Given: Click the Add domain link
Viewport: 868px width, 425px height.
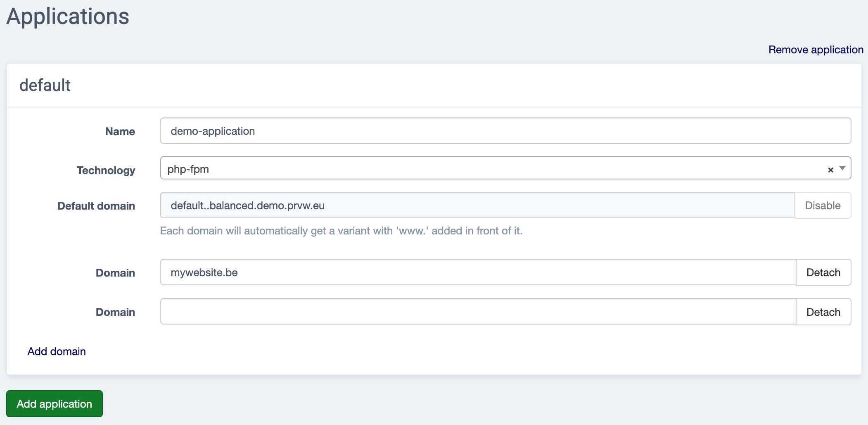Looking at the screenshot, I should pyautogui.click(x=57, y=351).
